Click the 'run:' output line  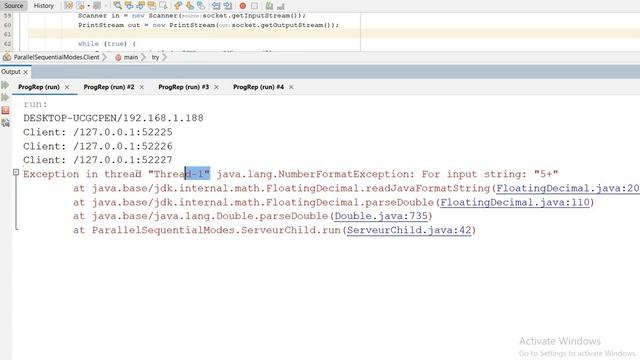35,104
